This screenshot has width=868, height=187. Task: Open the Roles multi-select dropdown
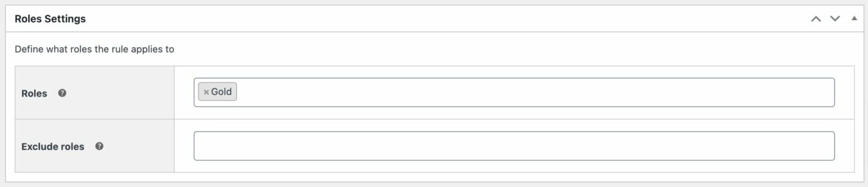point(514,92)
